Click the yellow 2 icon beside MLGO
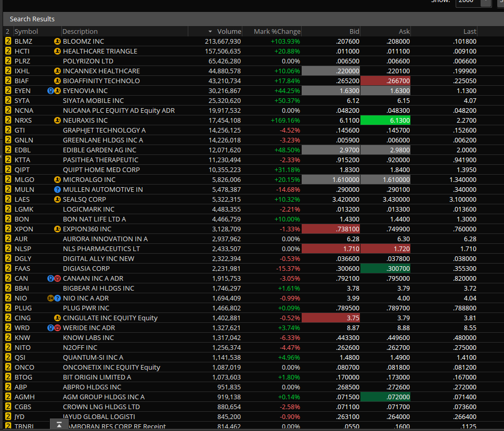 (8, 180)
